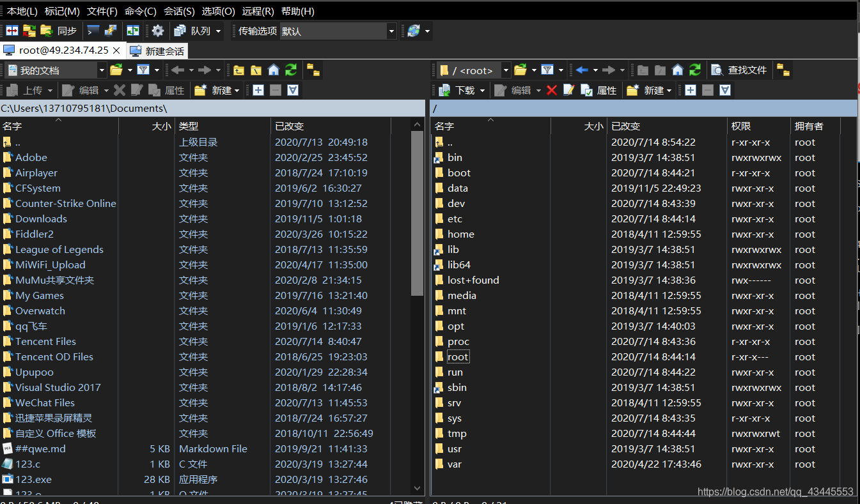Screen dimensions: 860x504
Task: Go to local root directory icon
Action: (256, 70)
